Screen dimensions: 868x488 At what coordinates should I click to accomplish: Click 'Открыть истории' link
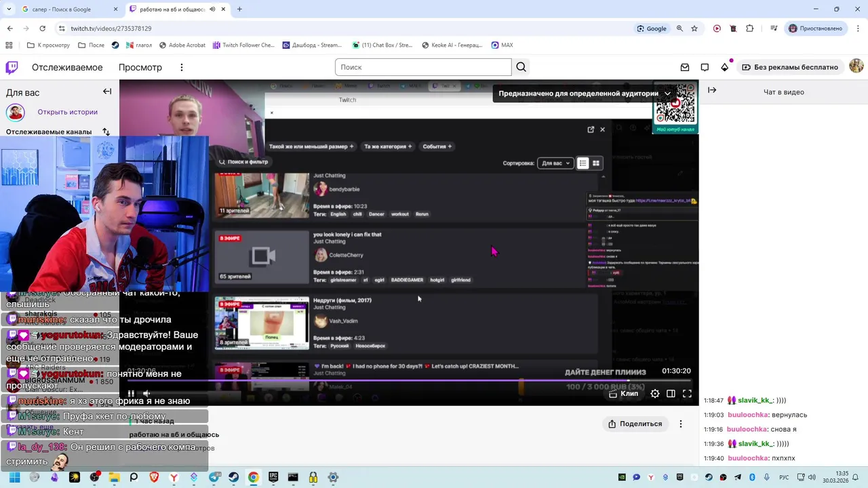click(x=68, y=112)
